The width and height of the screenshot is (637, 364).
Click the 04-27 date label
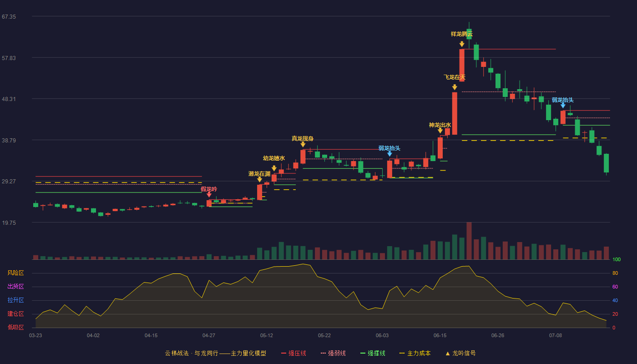coord(209,335)
